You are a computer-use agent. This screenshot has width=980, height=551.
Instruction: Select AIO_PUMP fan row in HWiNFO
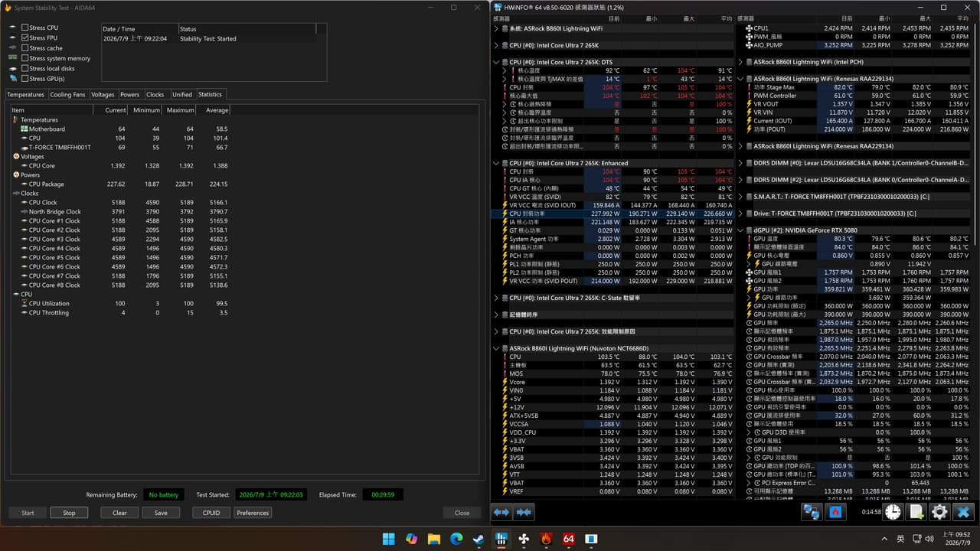856,45
